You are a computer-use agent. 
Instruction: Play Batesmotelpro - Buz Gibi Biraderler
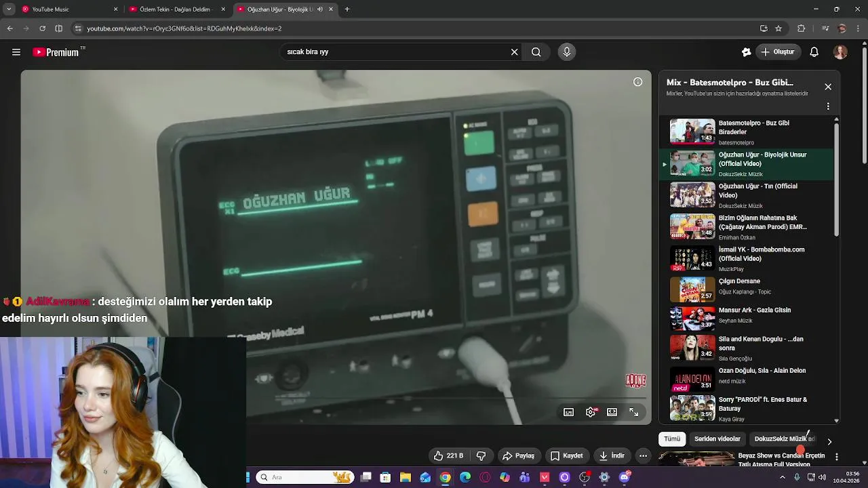746,132
